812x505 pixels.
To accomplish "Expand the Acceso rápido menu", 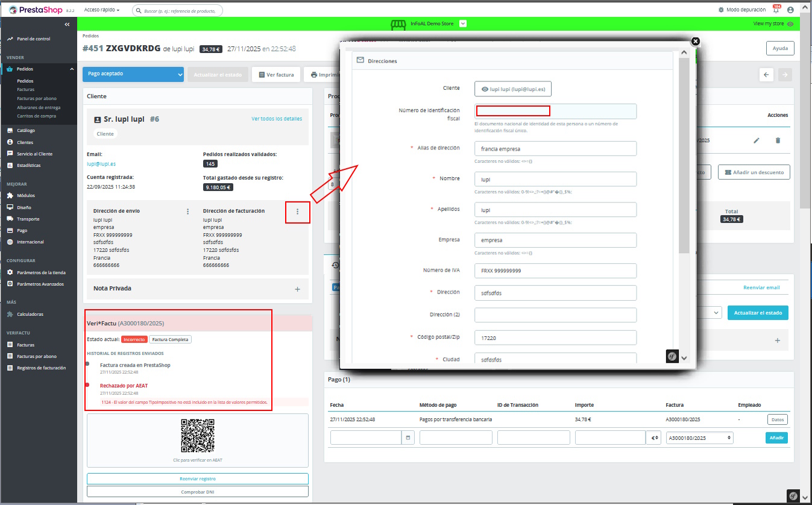I will click(x=101, y=10).
